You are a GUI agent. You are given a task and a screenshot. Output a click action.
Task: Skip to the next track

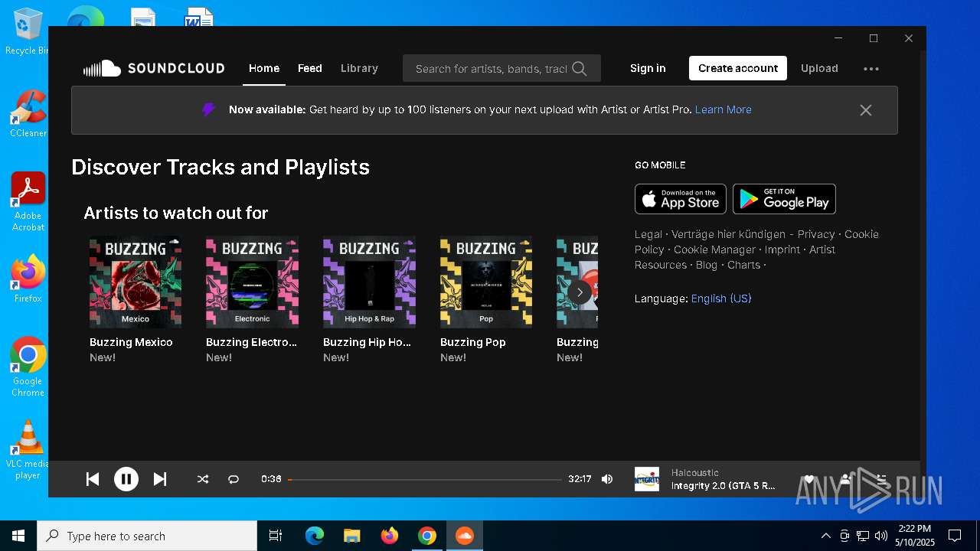pos(159,479)
